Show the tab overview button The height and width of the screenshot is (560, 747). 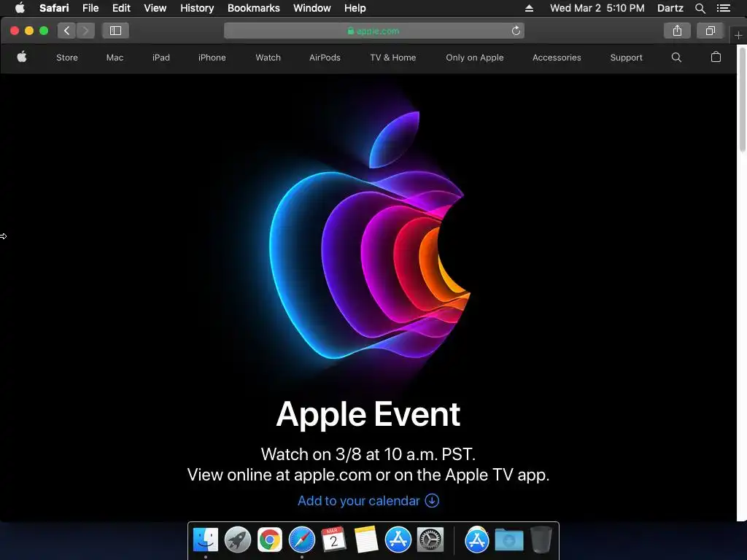tap(711, 31)
